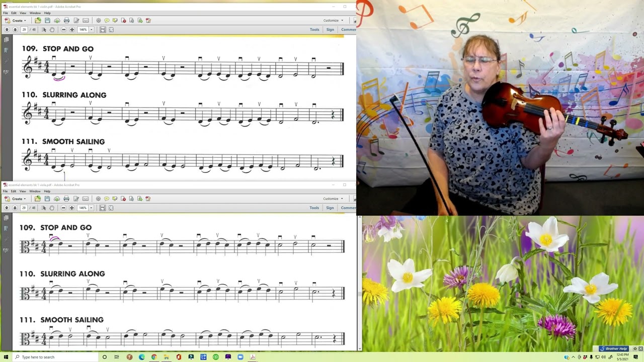Click the page number field in the viola window

coord(24,208)
